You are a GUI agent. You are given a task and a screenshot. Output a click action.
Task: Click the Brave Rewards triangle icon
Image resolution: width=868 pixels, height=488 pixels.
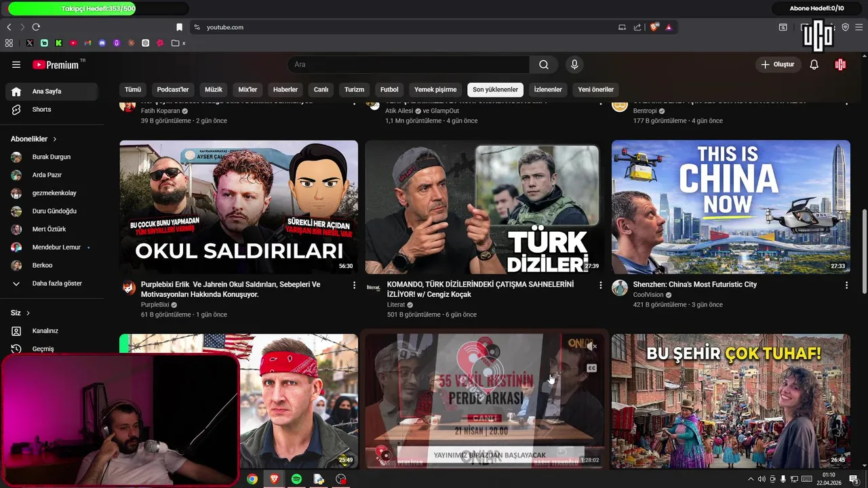coord(669,27)
